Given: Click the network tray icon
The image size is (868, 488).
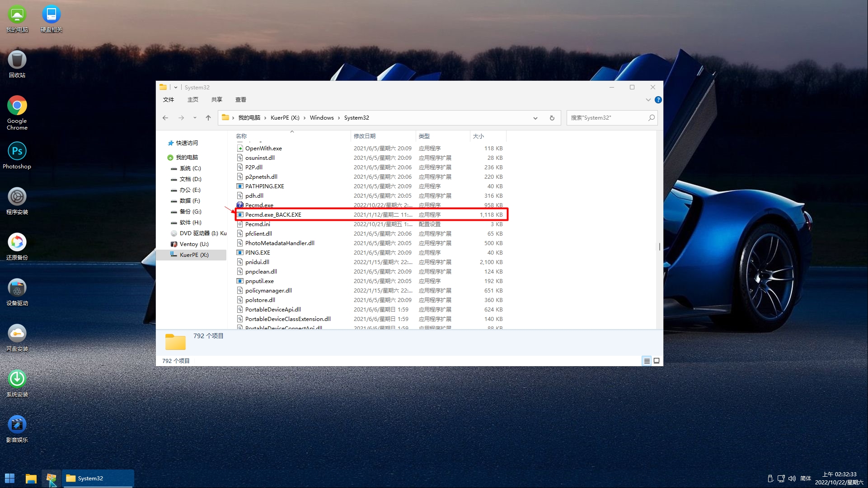Looking at the screenshot, I should (x=781, y=478).
